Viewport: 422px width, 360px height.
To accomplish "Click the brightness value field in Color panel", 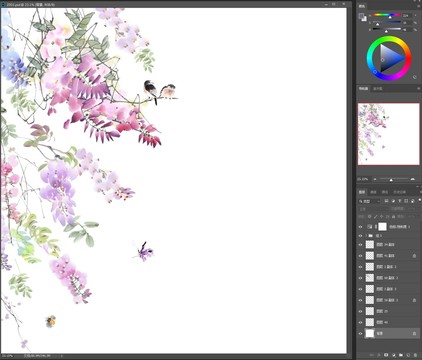I will [407, 30].
